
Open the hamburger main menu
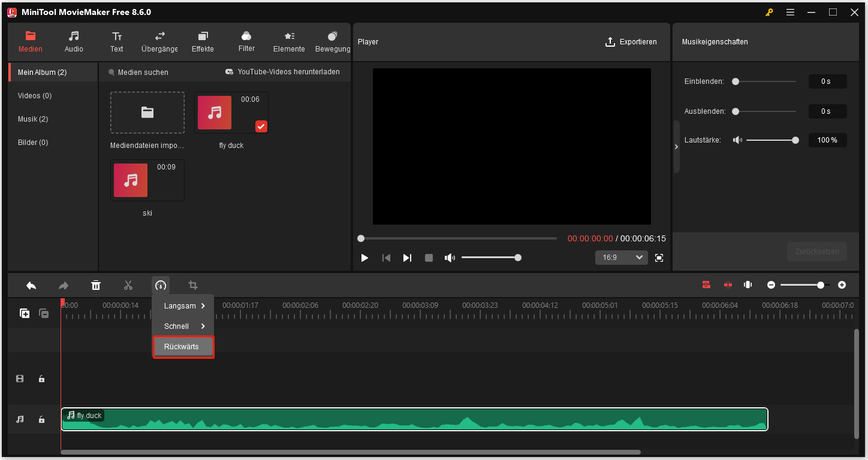tap(790, 12)
